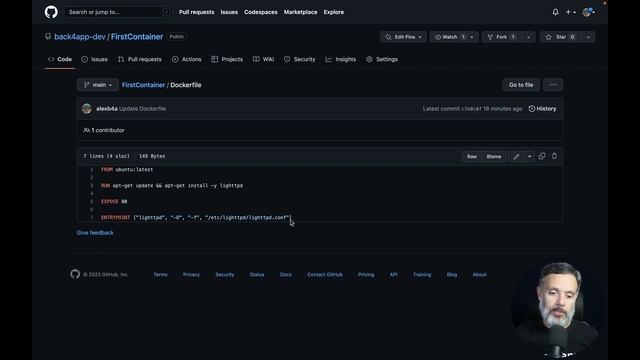Viewport: 640px width, 360px height.
Task: Expand the edit options dropdown arrow
Action: [529, 156]
